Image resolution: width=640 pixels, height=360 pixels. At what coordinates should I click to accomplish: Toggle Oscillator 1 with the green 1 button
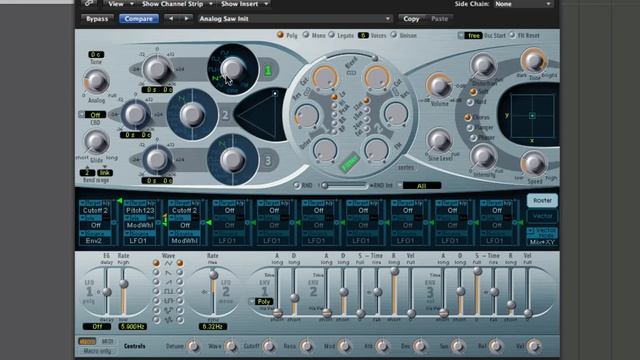[x=268, y=70]
